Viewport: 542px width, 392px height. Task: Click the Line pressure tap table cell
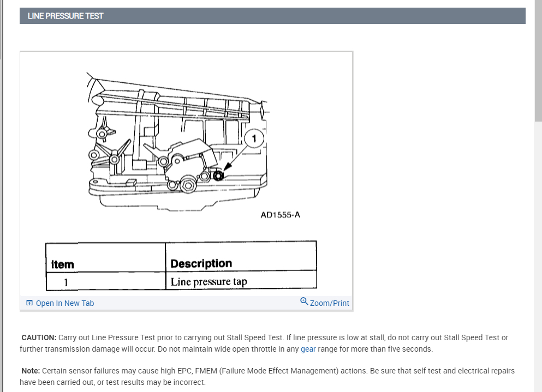pos(241,281)
